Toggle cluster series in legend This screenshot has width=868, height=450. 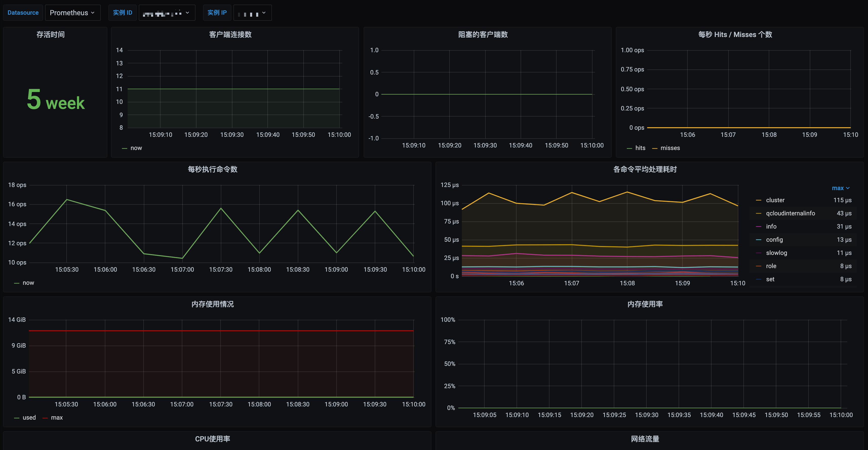coord(775,200)
